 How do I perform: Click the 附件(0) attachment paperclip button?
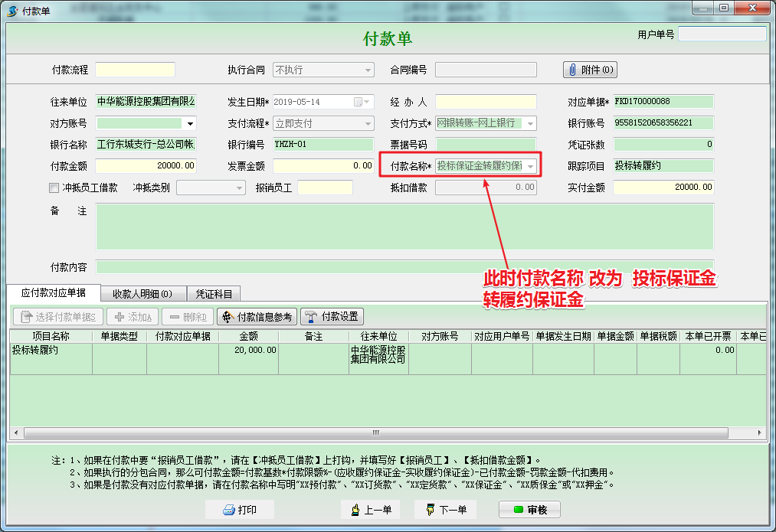[590, 70]
